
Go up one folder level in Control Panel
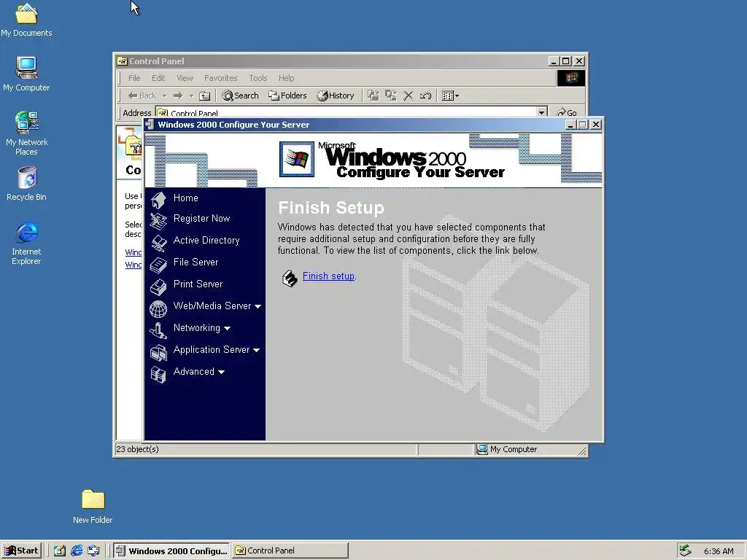(x=204, y=96)
